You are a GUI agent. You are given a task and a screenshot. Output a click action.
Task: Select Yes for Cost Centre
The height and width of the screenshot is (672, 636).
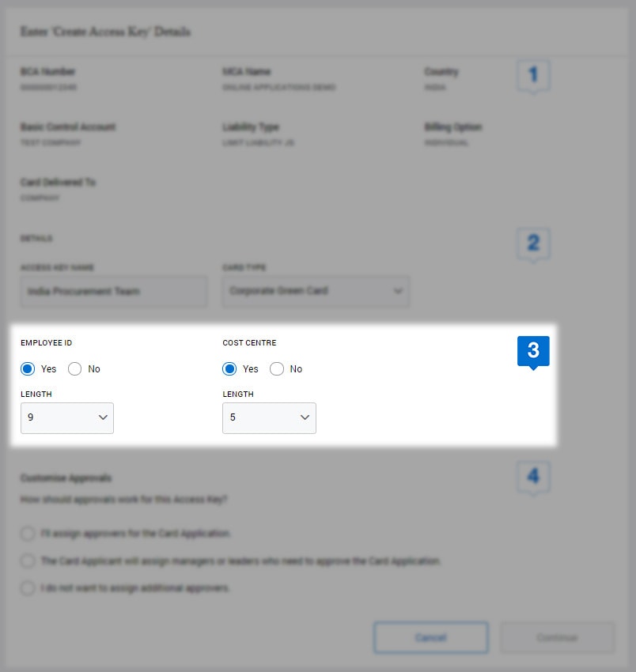click(x=230, y=368)
